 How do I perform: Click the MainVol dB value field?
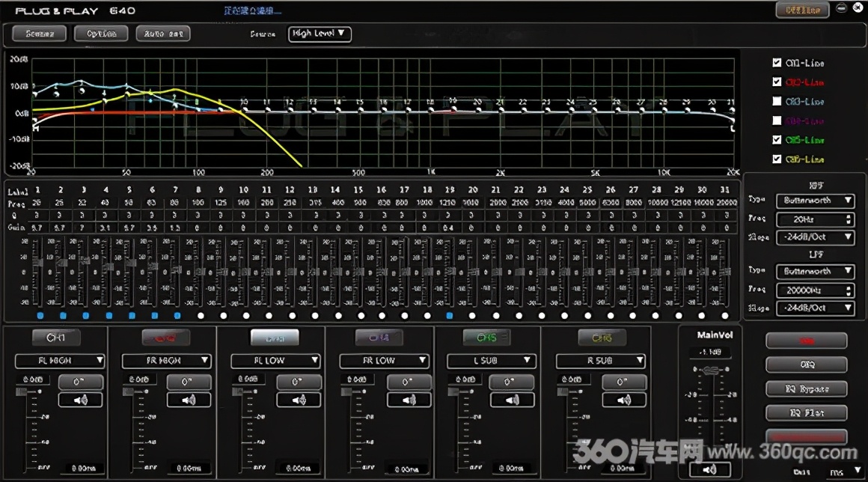(x=710, y=352)
